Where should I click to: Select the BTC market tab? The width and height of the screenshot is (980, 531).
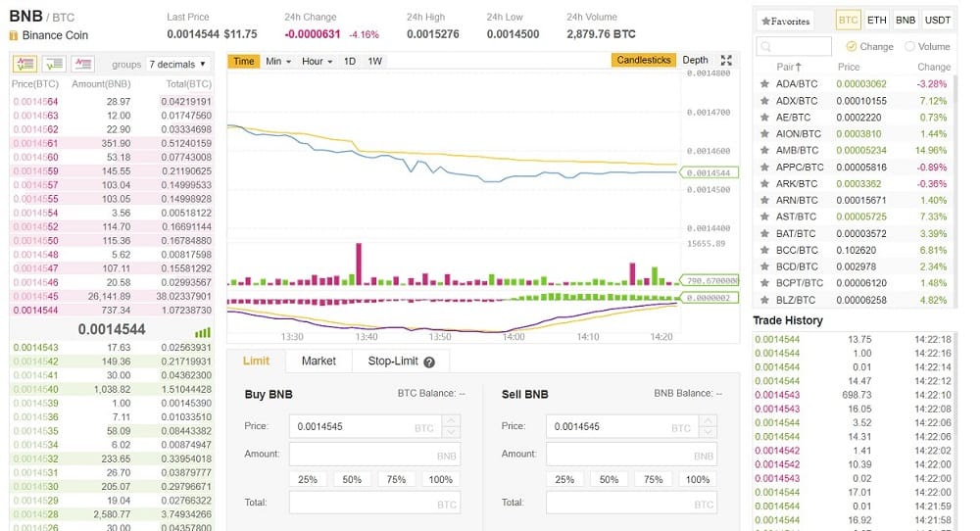848,20
